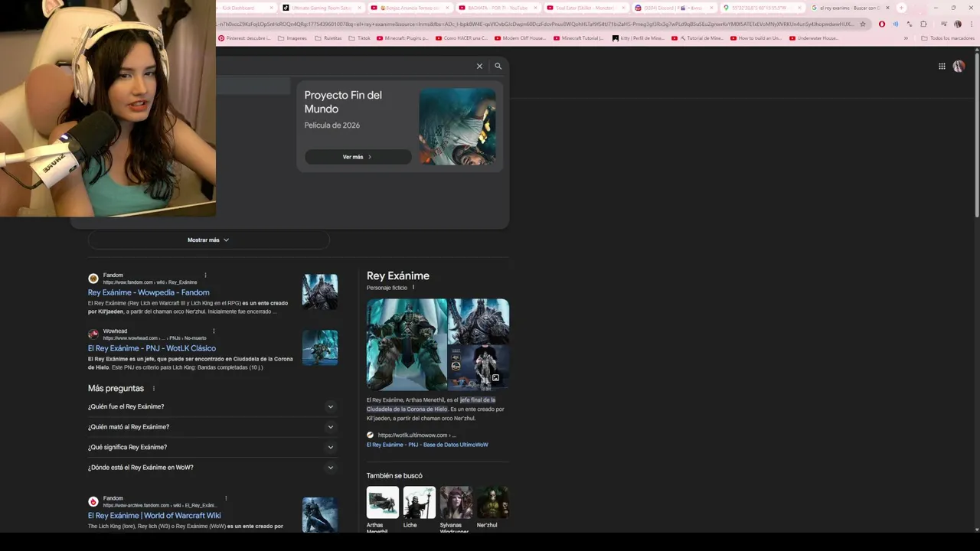Open the Proyecto Fin del Mundo poster thumbnail
The width and height of the screenshot is (980, 551).
pos(457,126)
